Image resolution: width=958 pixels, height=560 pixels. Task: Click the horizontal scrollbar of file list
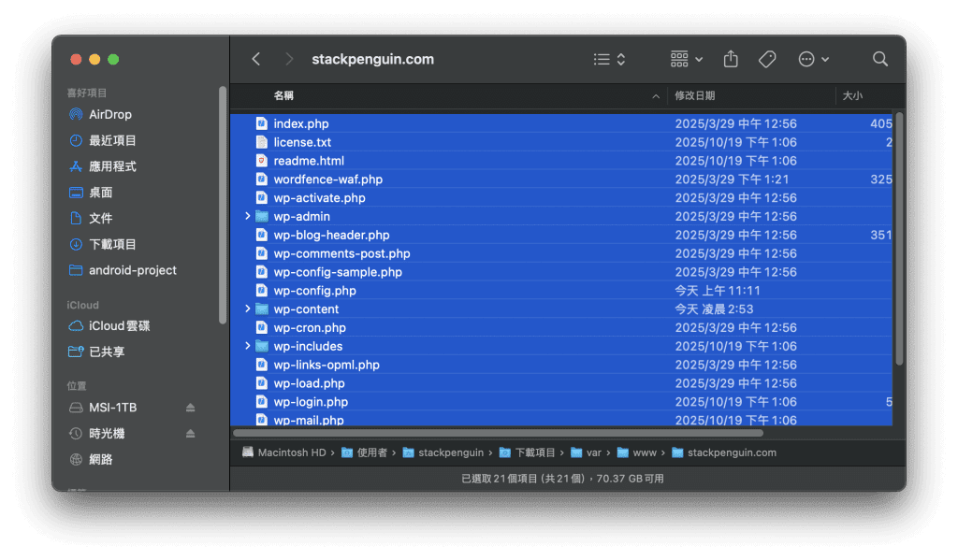coord(498,433)
